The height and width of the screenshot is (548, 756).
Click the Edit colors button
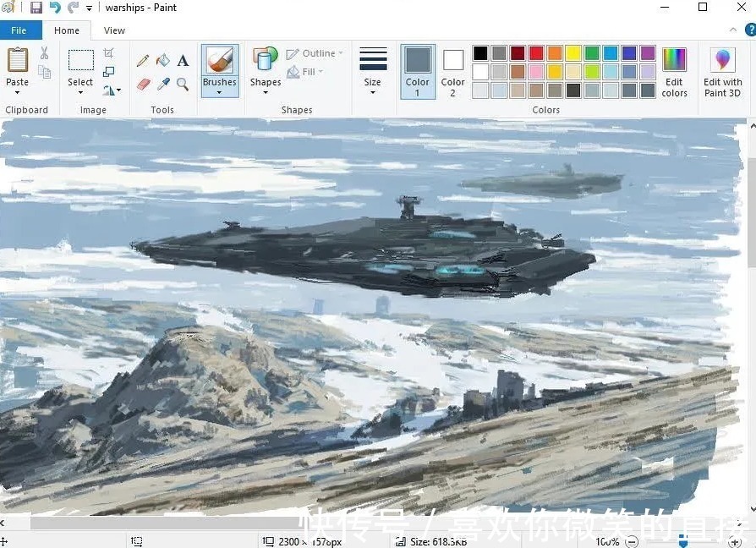pyautogui.click(x=674, y=71)
